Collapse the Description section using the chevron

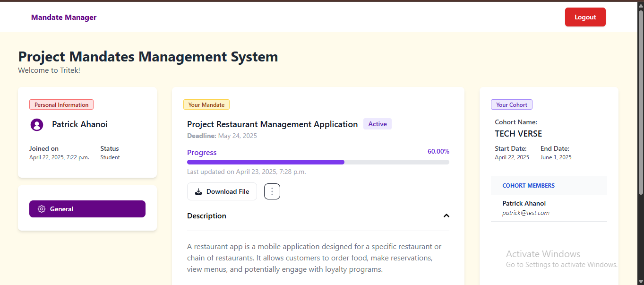pos(446,216)
